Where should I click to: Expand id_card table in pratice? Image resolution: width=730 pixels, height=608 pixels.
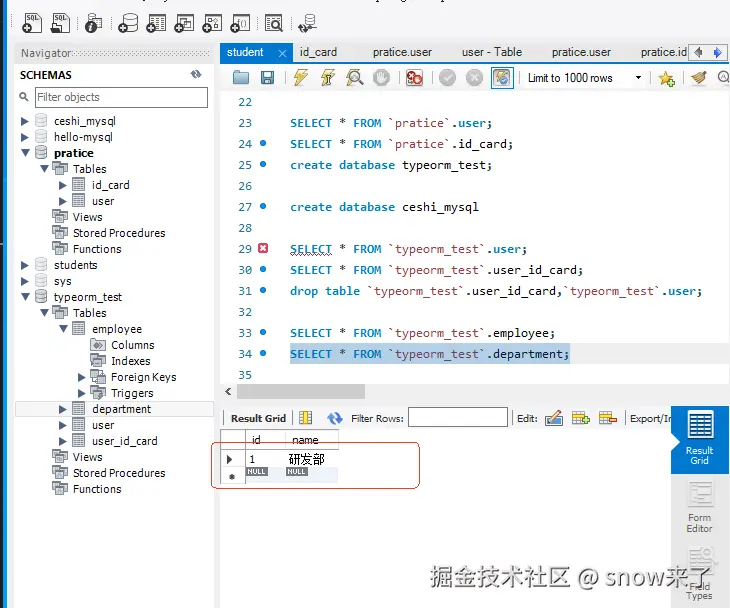[x=63, y=185]
